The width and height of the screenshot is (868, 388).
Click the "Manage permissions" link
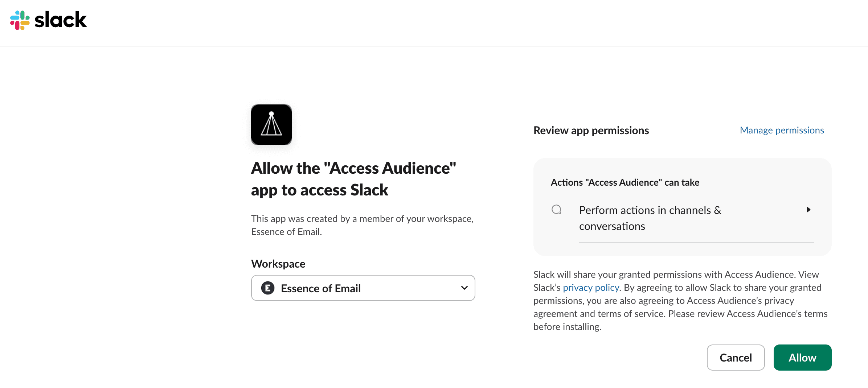pyautogui.click(x=781, y=130)
